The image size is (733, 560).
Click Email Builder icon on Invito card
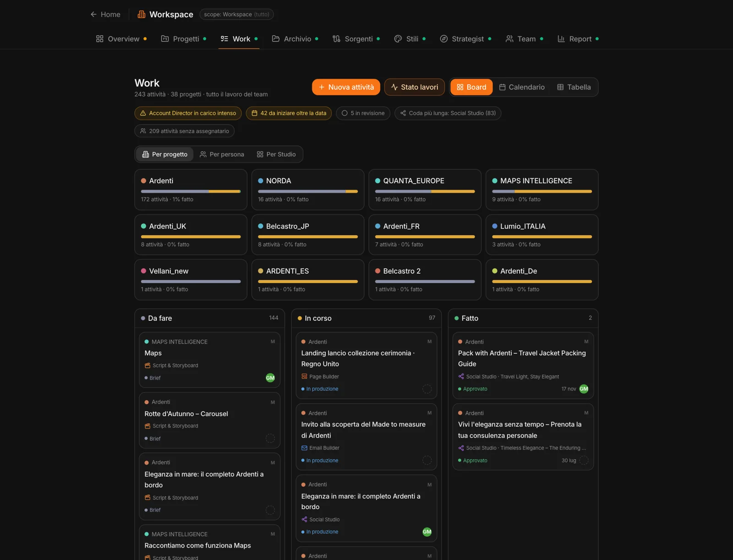[304, 448]
